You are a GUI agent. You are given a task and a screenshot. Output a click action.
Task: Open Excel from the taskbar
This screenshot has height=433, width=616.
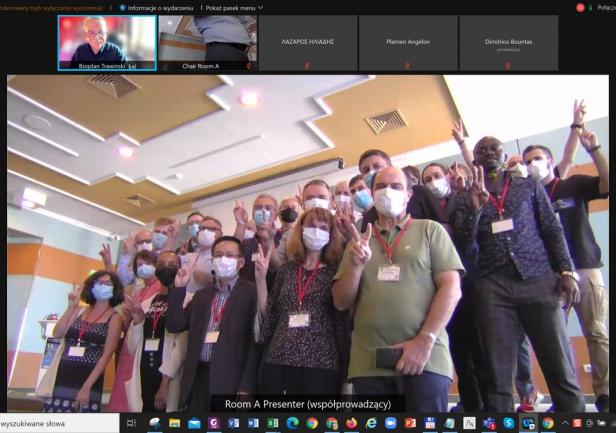coord(273,424)
